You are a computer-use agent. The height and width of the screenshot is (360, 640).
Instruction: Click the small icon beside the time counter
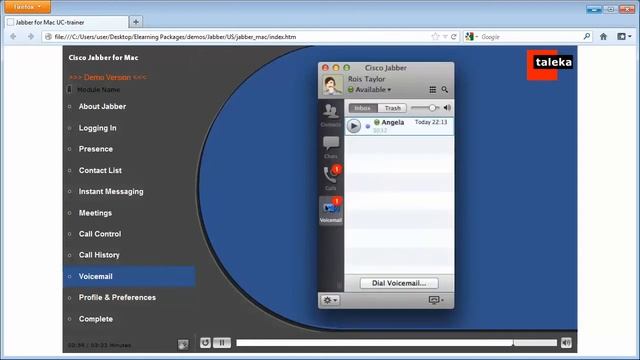(x=183, y=344)
